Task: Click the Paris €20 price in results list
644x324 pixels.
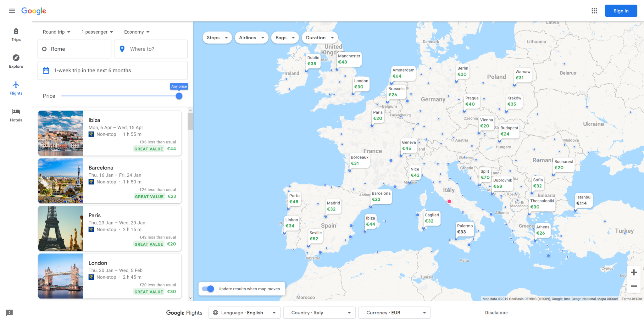Action: tap(172, 244)
